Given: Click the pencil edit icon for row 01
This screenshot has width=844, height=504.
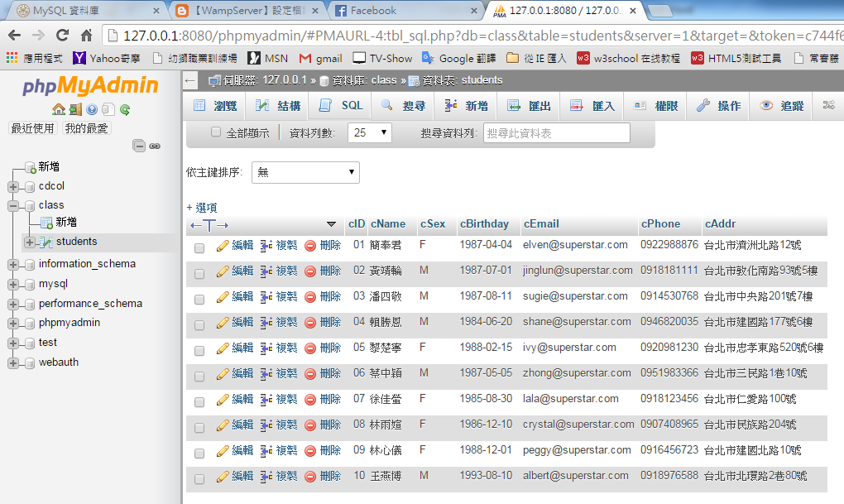Looking at the screenshot, I should click(x=223, y=246).
